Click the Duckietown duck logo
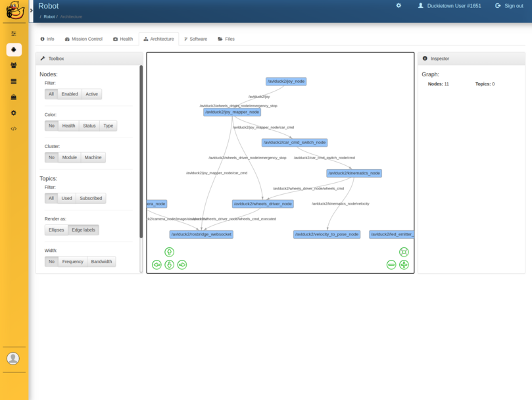Screen dimensions: 532x400 15,10
